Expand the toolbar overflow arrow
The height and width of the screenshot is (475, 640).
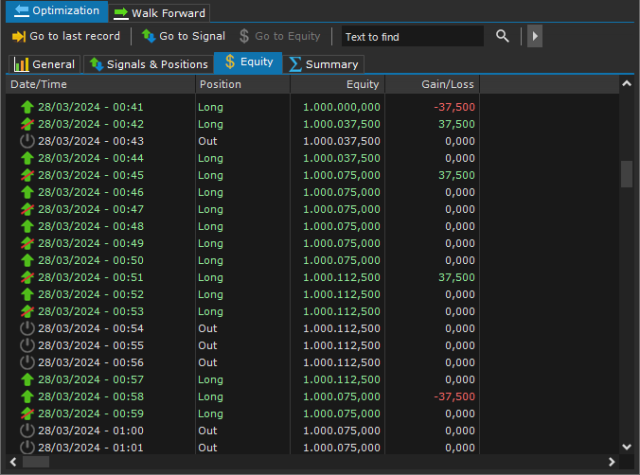535,36
